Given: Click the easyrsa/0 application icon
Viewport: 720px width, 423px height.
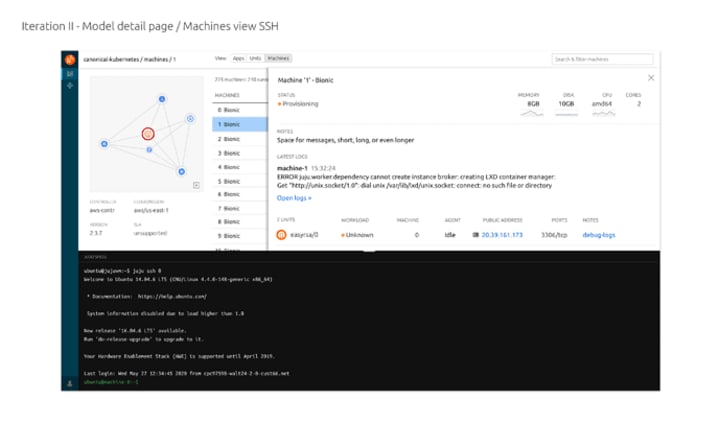Looking at the screenshot, I should pyautogui.click(x=281, y=235).
